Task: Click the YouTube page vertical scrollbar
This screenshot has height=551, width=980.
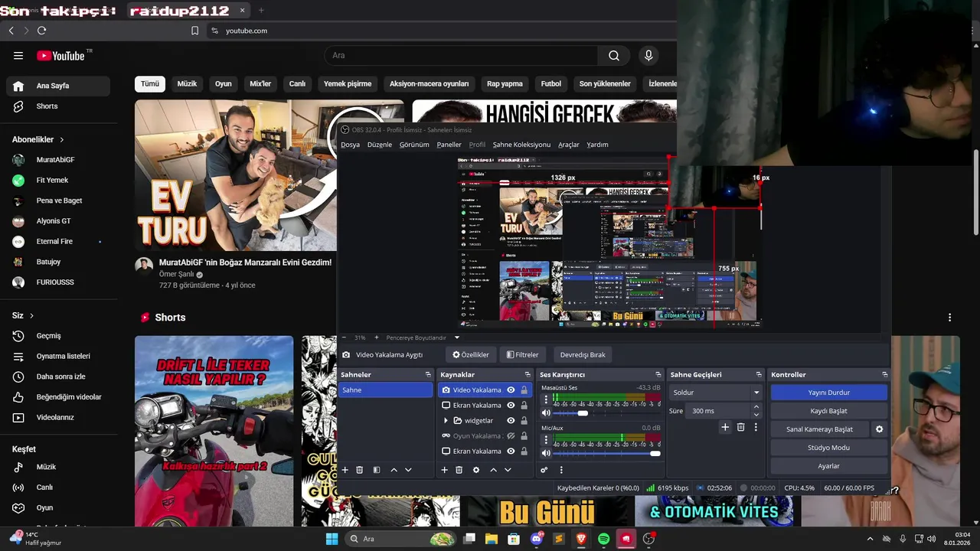Action: (x=975, y=191)
